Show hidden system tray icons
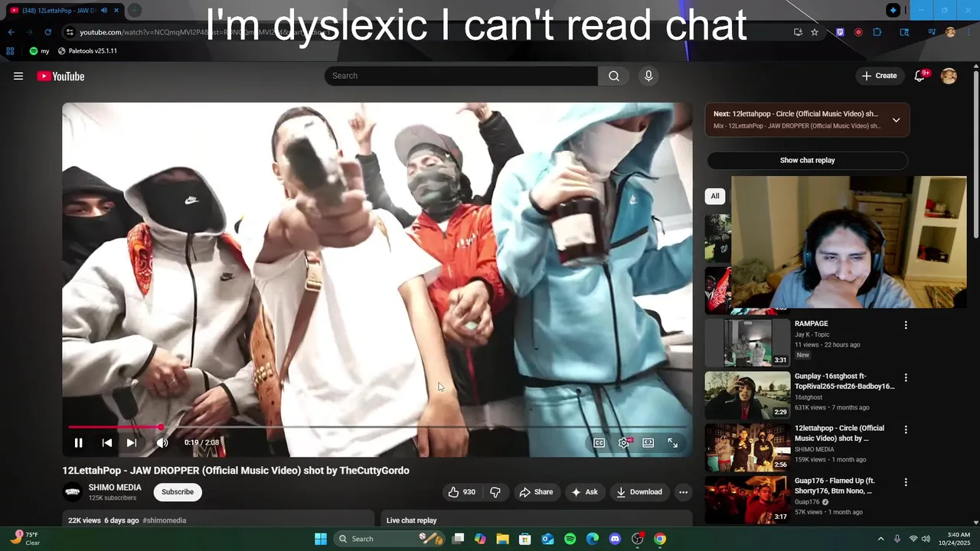The image size is (980, 551). [x=880, y=539]
